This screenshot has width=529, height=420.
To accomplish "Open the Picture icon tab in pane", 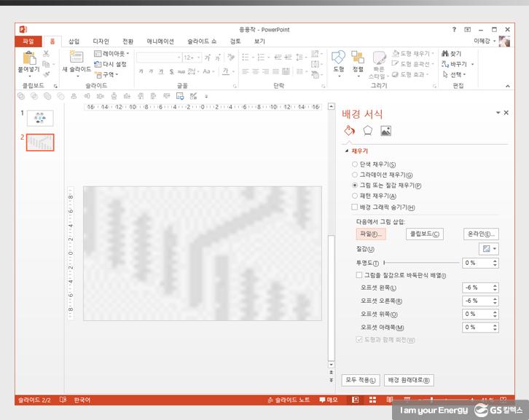I will (385, 131).
